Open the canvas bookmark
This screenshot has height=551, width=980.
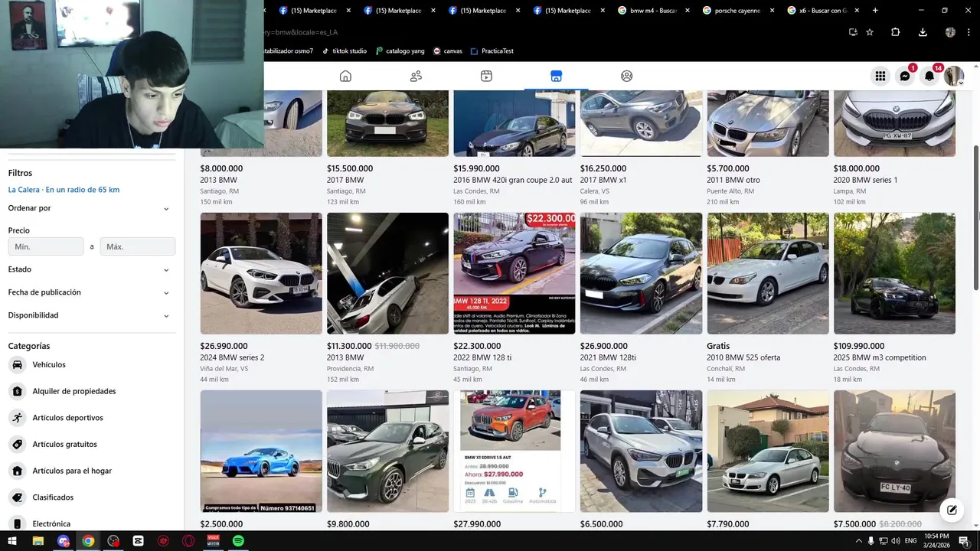tap(447, 51)
